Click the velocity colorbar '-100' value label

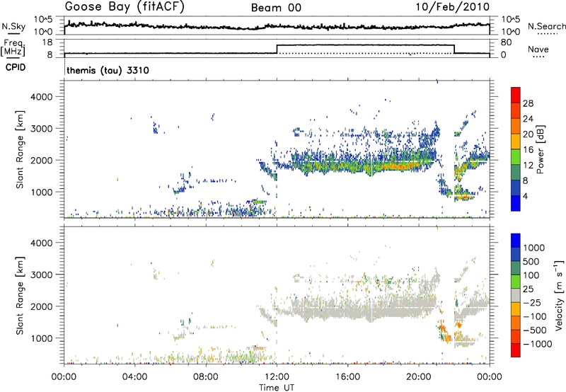(535, 316)
